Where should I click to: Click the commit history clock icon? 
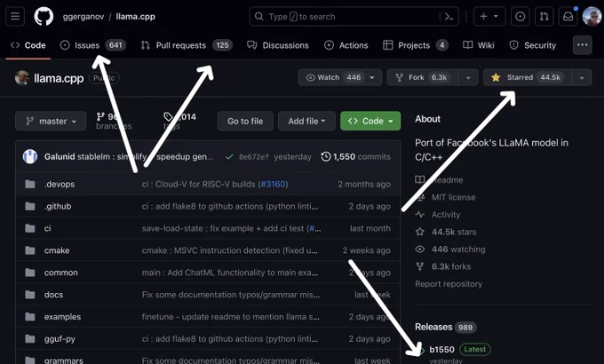point(326,157)
